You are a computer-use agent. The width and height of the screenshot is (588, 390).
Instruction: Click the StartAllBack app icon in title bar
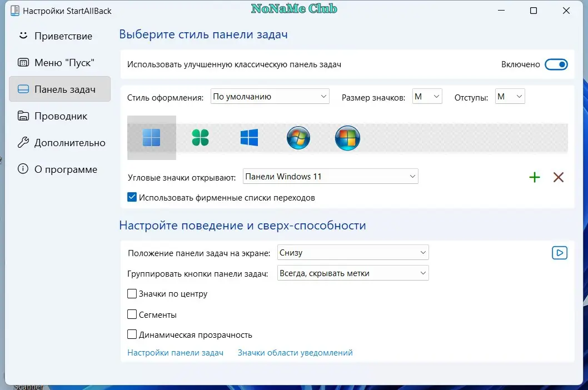click(x=15, y=11)
